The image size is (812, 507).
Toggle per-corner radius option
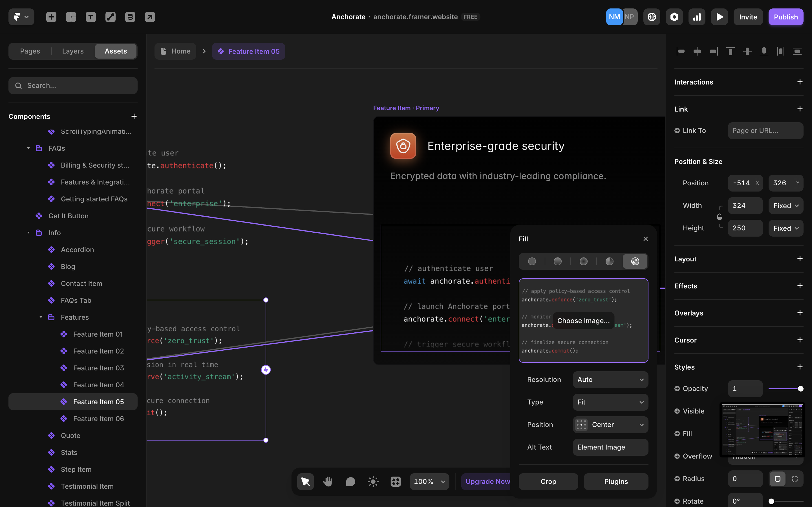point(795,479)
